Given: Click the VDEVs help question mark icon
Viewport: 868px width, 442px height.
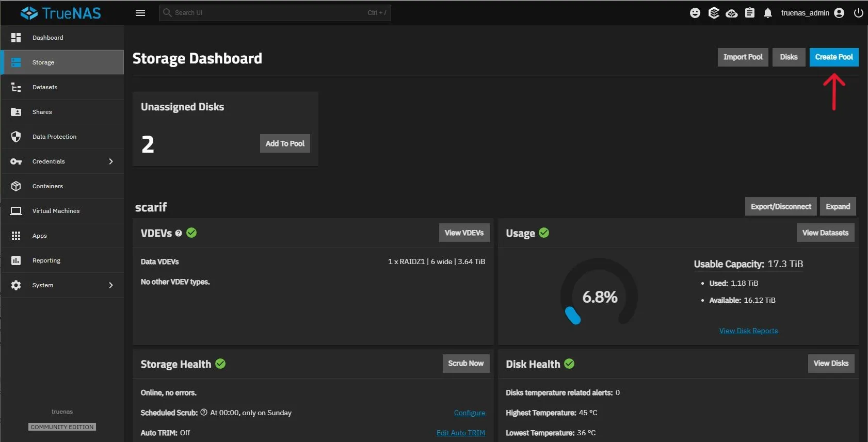Looking at the screenshot, I should [179, 233].
